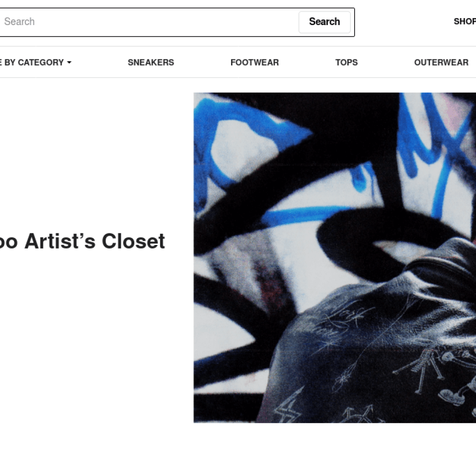
Task: Click the caret arrow beside BY CATEGORY
Action: [69, 63]
